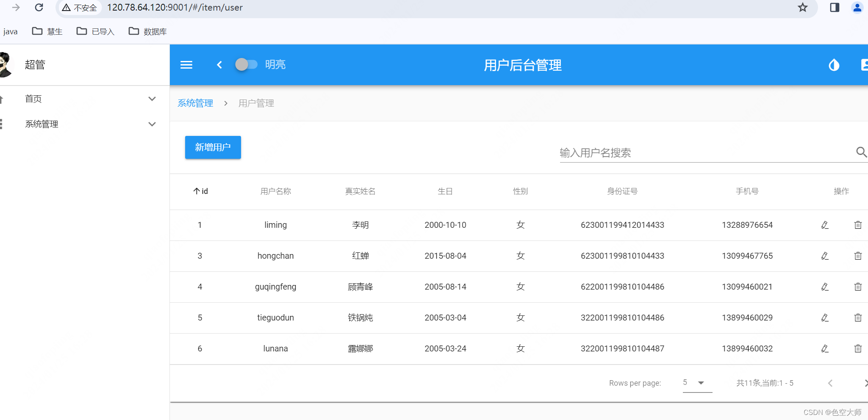Select the phone number 13288976654
868x420 pixels.
[747, 225]
